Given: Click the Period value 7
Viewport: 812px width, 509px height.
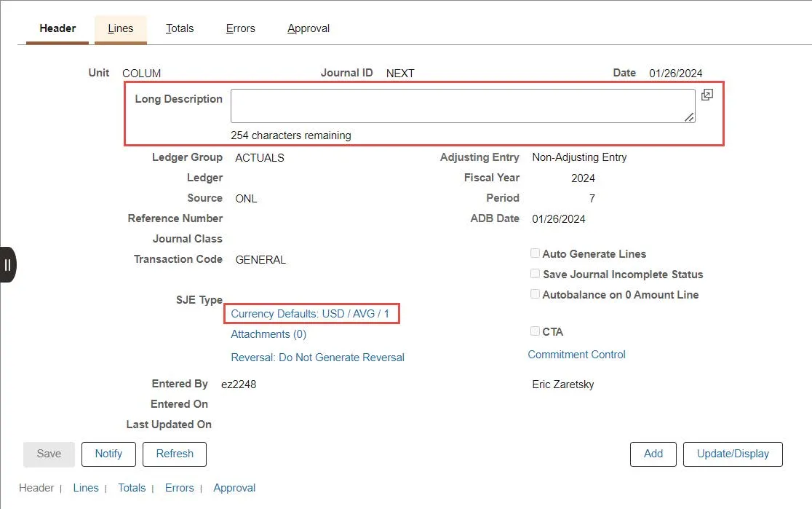Looking at the screenshot, I should pos(592,199).
